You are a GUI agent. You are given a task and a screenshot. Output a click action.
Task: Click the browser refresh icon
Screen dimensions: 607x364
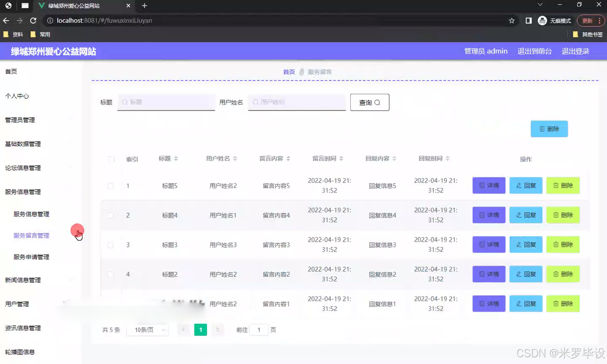[33, 20]
